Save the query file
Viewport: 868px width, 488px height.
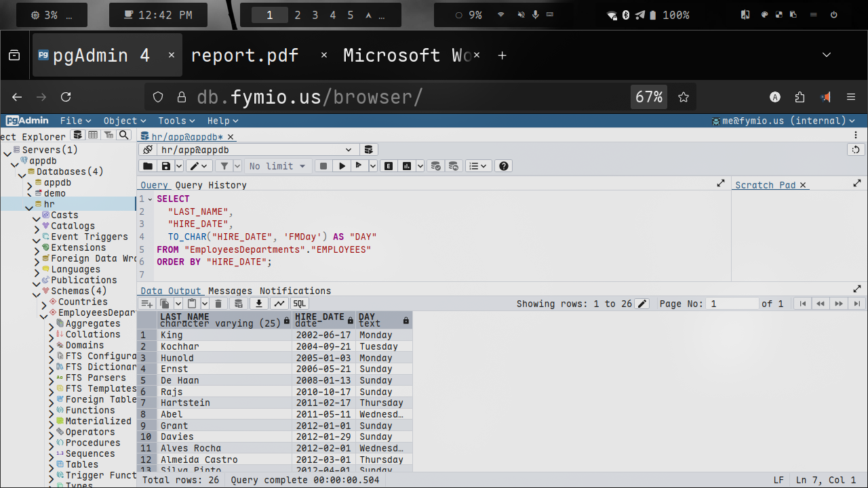click(165, 166)
